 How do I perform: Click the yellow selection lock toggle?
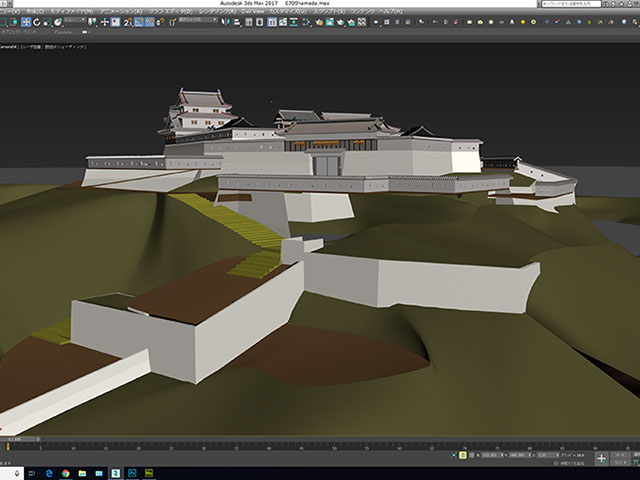pos(462,455)
